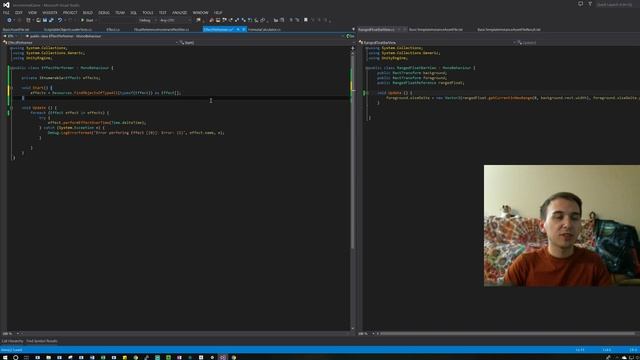Image resolution: width=640 pixels, height=360 pixels.
Task: Click the webcam video overlay
Action: pos(562,226)
